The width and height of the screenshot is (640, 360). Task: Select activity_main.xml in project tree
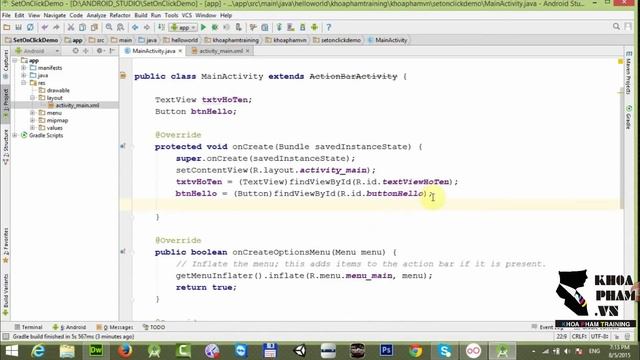(x=77, y=105)
